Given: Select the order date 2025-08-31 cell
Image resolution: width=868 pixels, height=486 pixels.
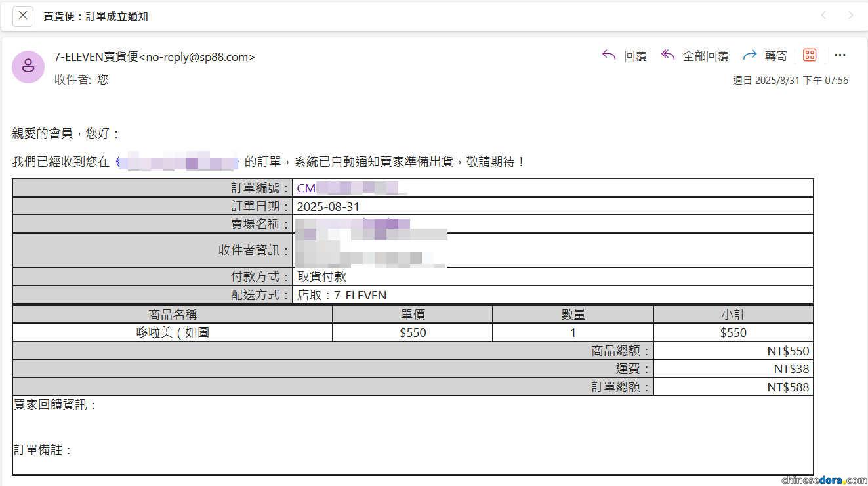Looking at the screenshot, I should coord(328,206).
